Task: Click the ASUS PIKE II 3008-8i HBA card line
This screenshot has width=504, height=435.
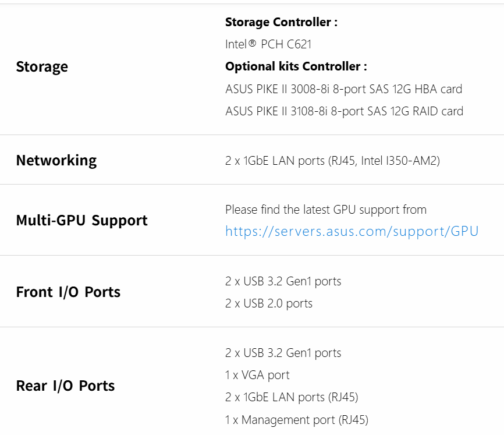Action: (343, 89)
